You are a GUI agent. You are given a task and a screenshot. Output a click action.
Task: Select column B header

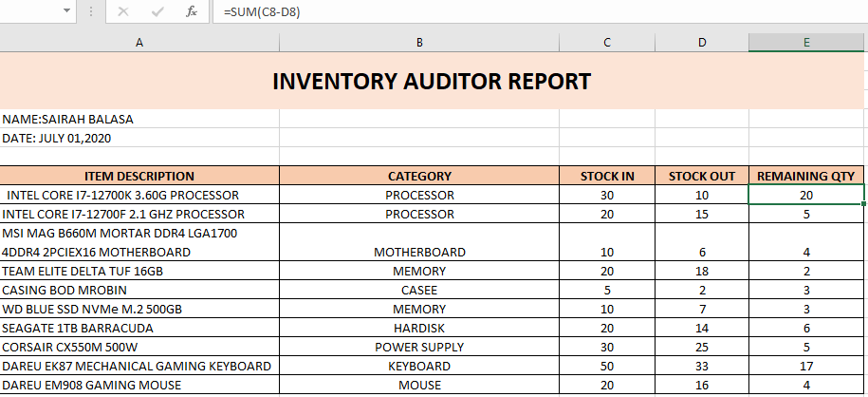(419, 43)
